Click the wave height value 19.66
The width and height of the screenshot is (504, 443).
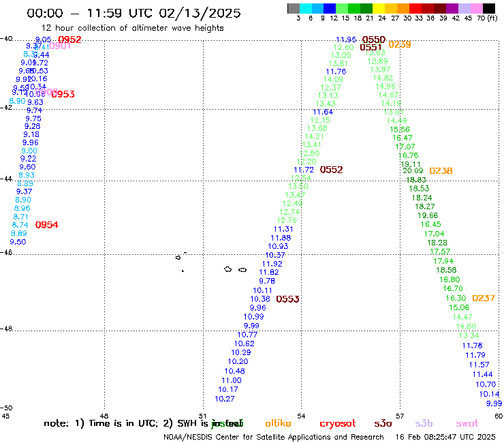pos(428,215)
